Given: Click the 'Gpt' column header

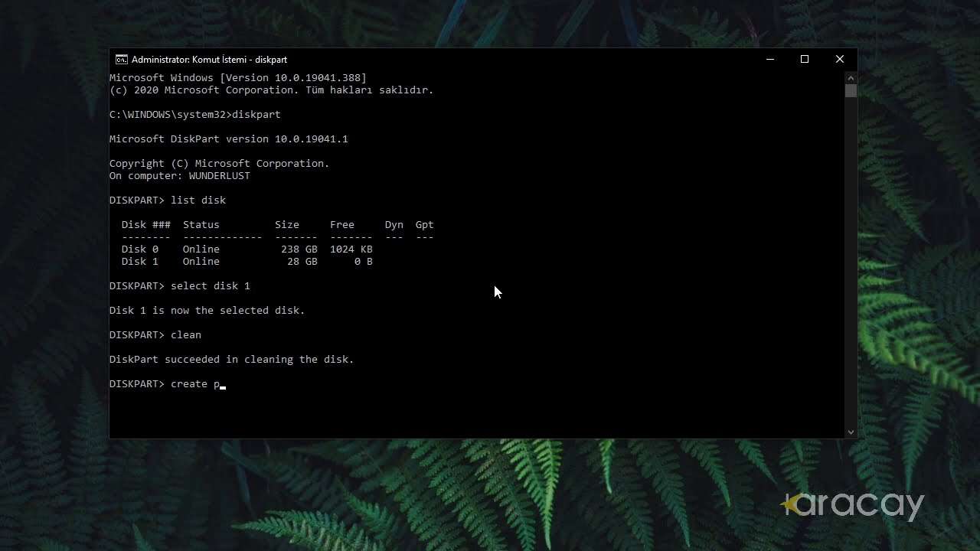Looking at the screenshot, I should [424, 225].
